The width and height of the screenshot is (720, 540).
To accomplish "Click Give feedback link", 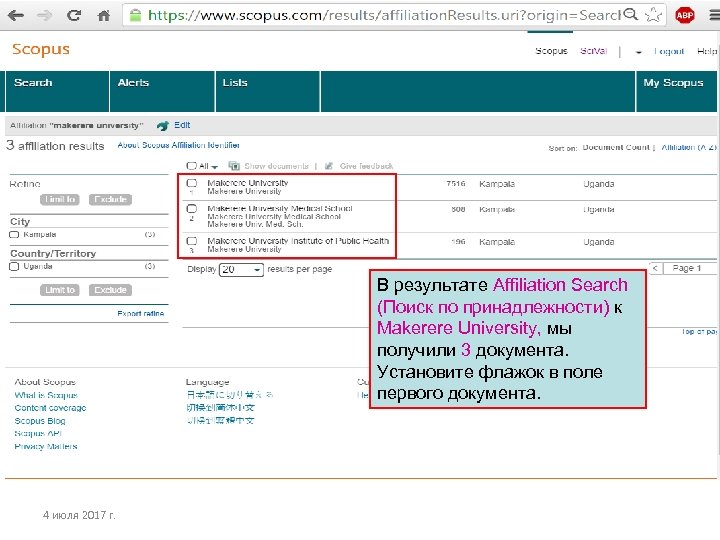I will pos(366,166).
